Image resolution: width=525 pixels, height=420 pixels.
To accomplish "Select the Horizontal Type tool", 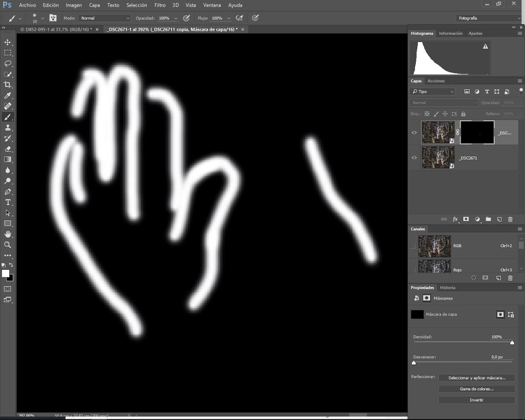I will [8, 202].
